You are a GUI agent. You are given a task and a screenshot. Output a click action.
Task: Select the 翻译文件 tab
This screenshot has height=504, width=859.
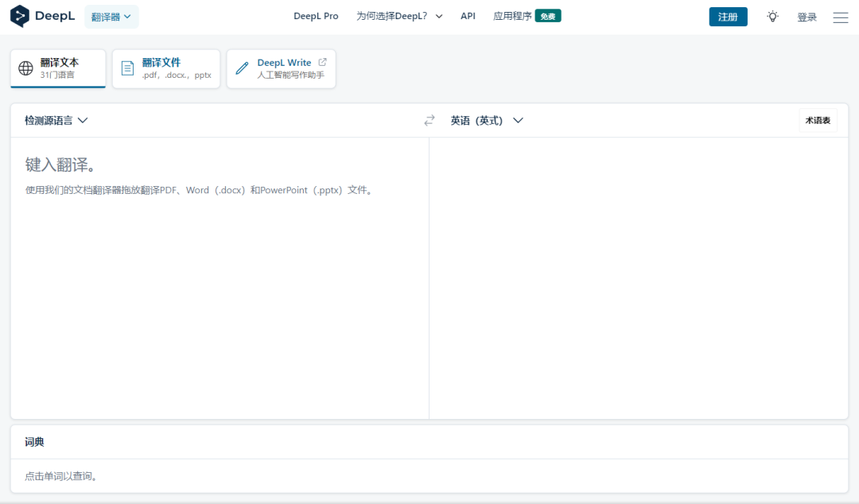tap(166, 68)
